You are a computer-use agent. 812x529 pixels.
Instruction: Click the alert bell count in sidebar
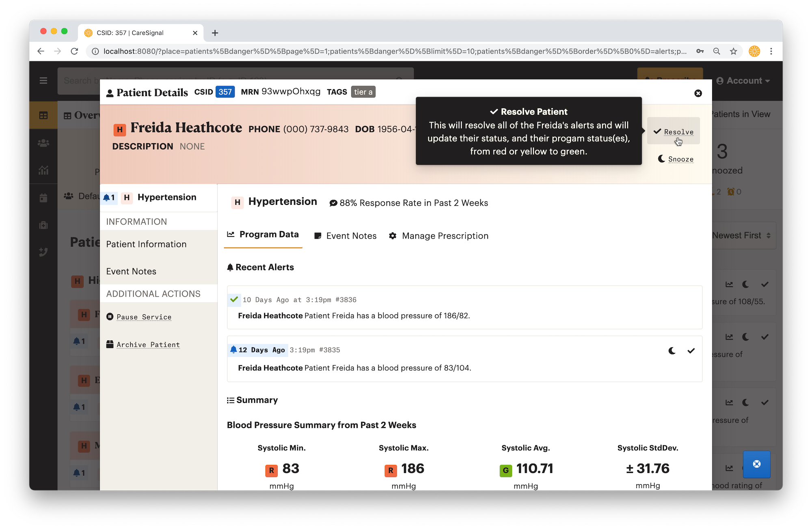109,198
